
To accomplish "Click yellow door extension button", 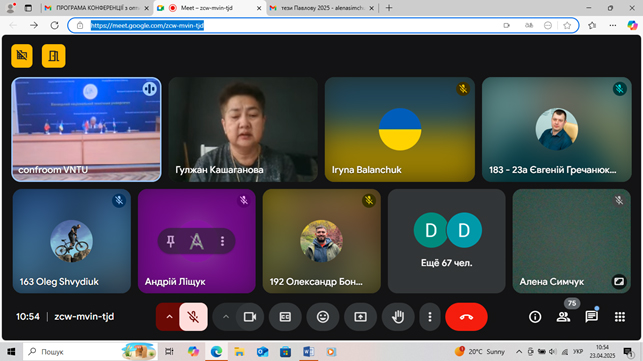I will [x=54, y=55].
